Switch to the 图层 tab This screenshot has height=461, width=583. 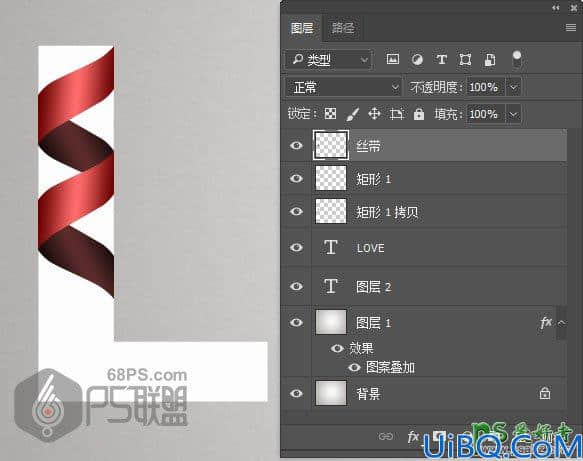pos(302,28)
